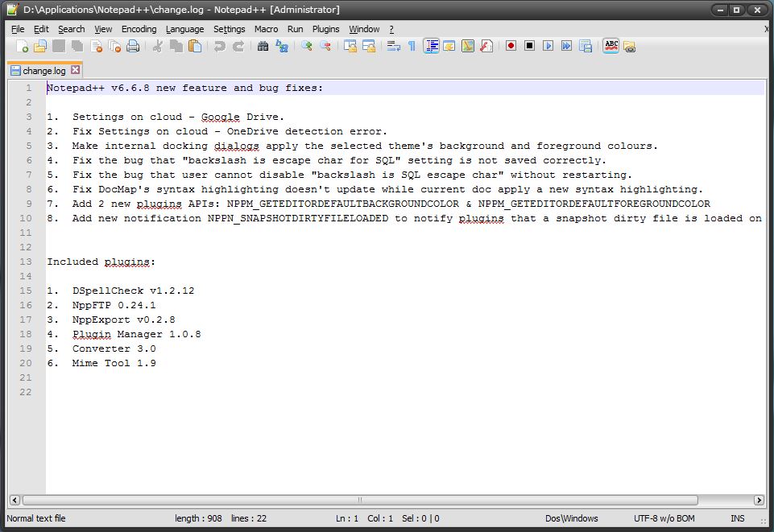
Task: Click 'Normal text file' in status bar
Action: (36, 518)
